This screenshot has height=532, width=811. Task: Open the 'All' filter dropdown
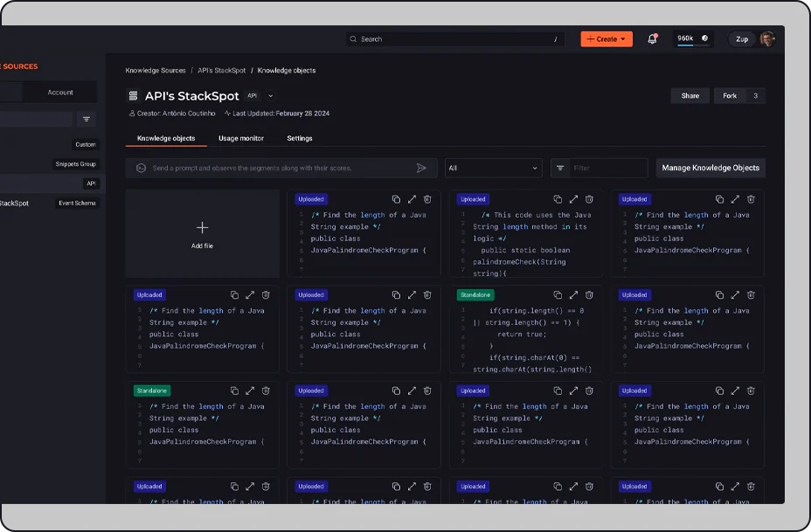(x=494, y=168)
